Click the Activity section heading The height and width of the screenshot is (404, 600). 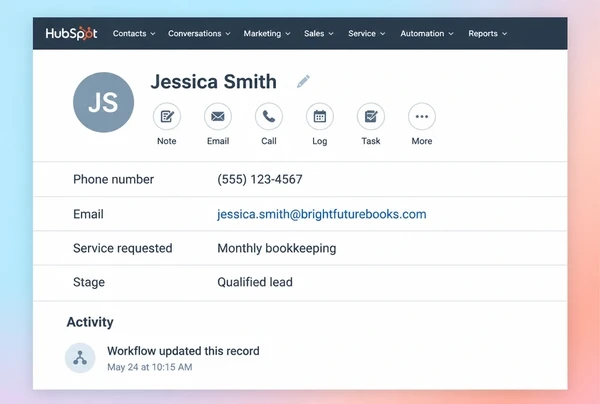tap(90, 322)
